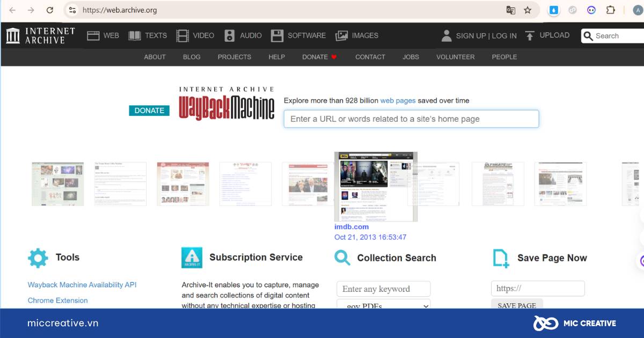The width and height of the screenshot is (644, 338).
Task: Open Wayback Machine Availability API link
Action: point(82,285)
